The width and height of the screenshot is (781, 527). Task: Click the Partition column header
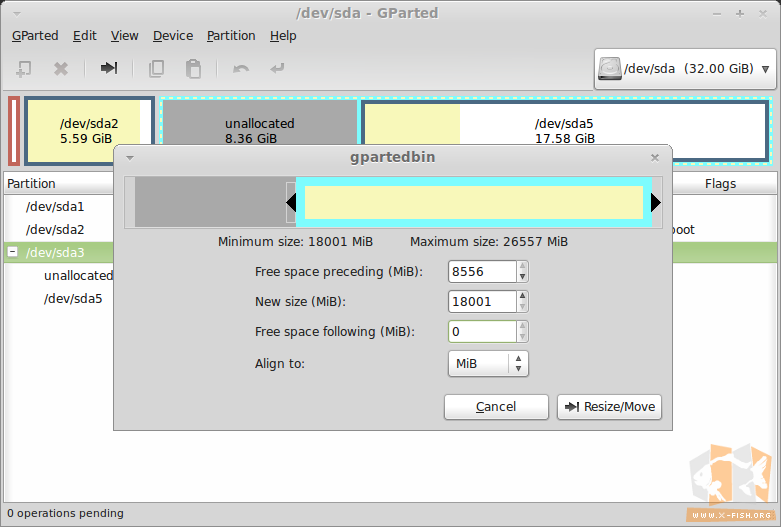point(59,183)
